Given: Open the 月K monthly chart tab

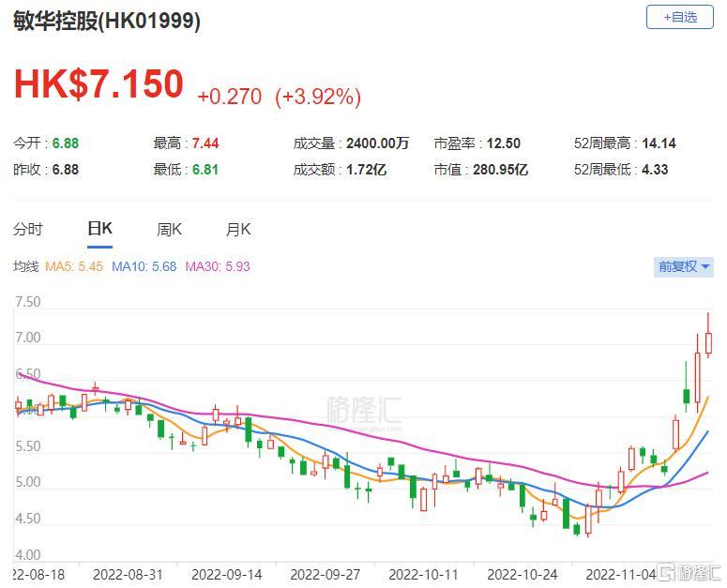Looking at the screenshot, I should 238,229.
